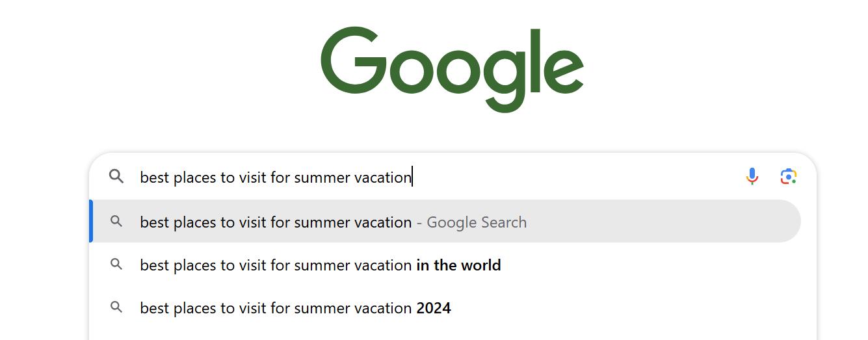Image resolution: width=868 pixels, height=340 pixels.
Task: Open Google Lens image search camera icon
Action: [x=788, y=176]
